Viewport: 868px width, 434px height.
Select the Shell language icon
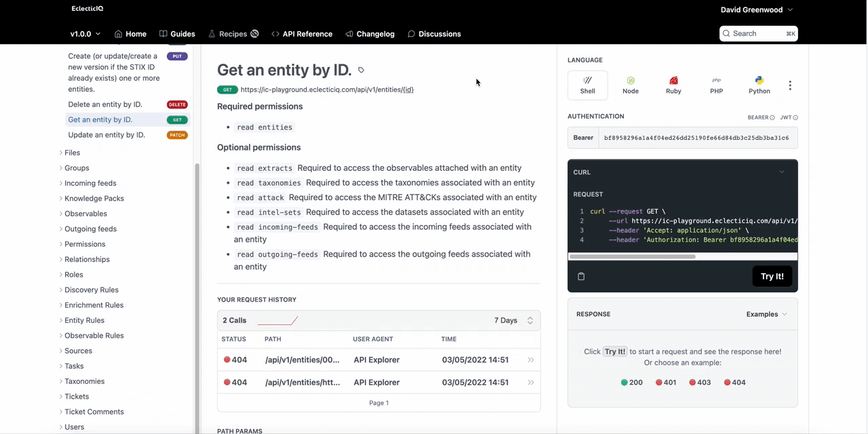coord(588,85)
